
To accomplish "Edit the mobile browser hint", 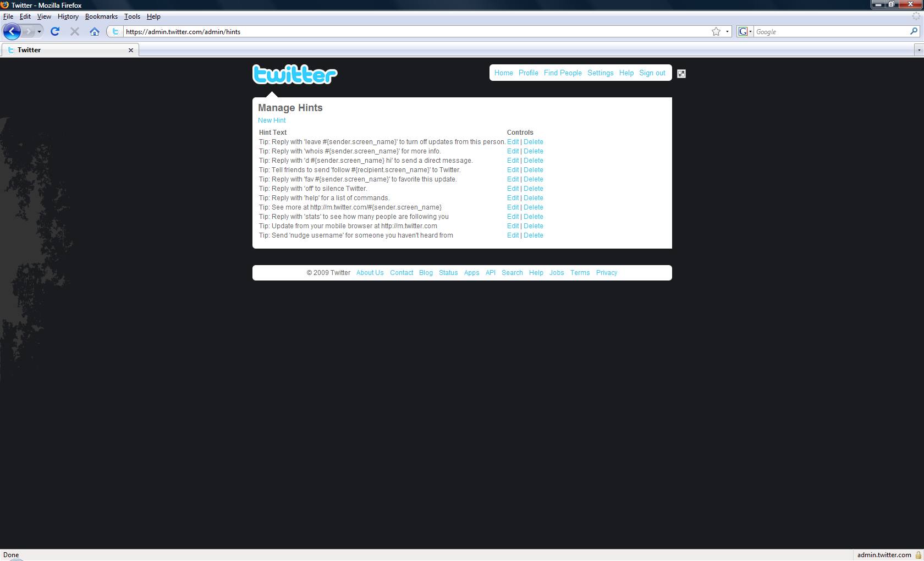I will point(513,226).
